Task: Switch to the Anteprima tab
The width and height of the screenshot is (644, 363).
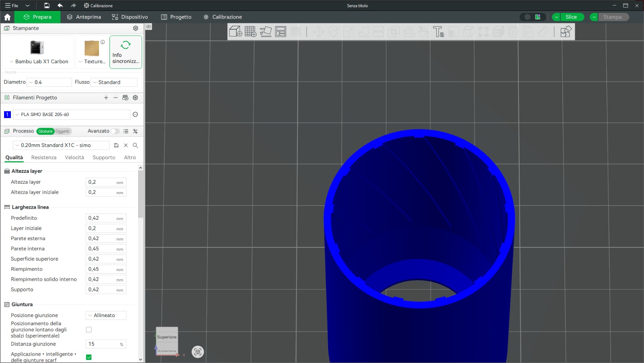Action: coord(84,17)
